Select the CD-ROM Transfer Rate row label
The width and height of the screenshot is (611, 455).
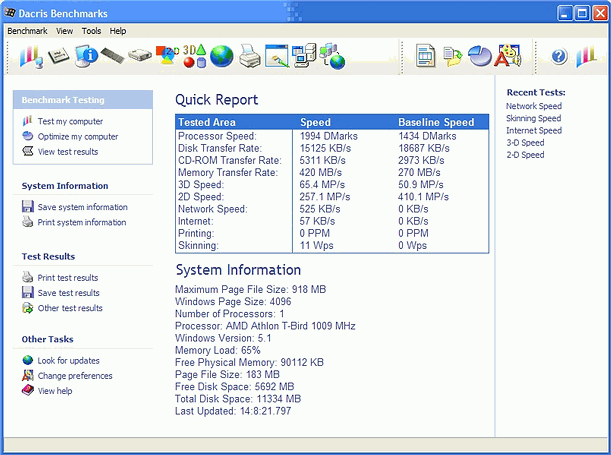pos(230,160)
